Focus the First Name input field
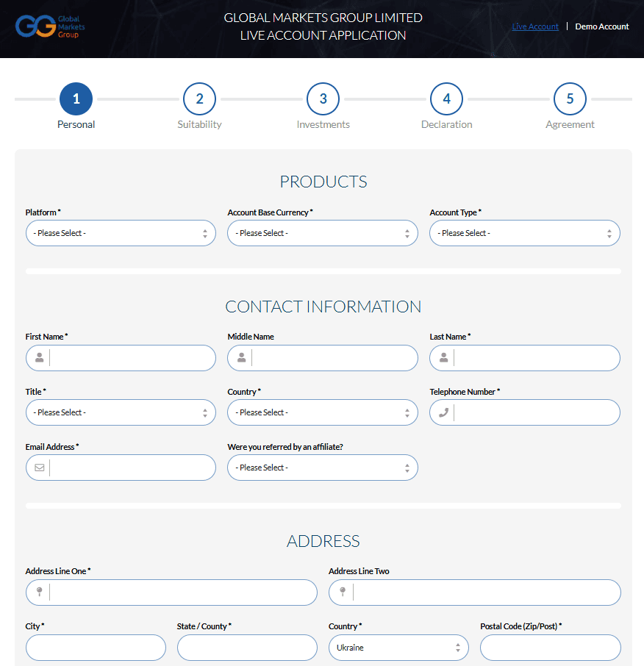 (121, 358)
